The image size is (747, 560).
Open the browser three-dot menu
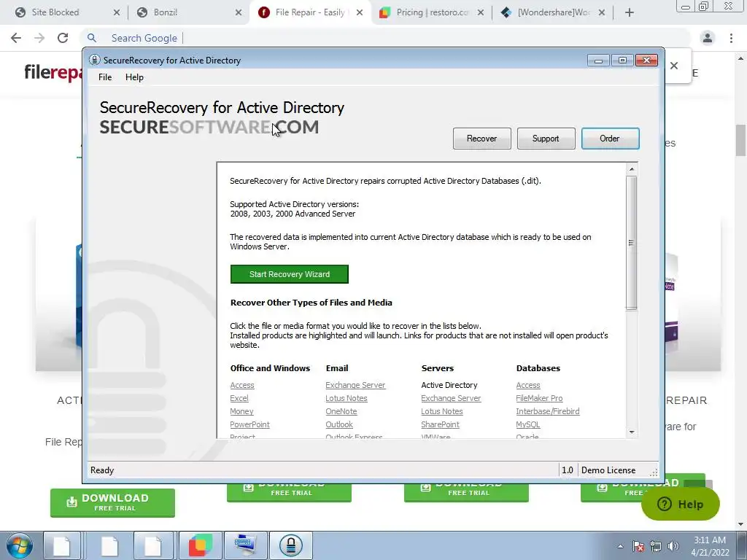tap(731, 38)
